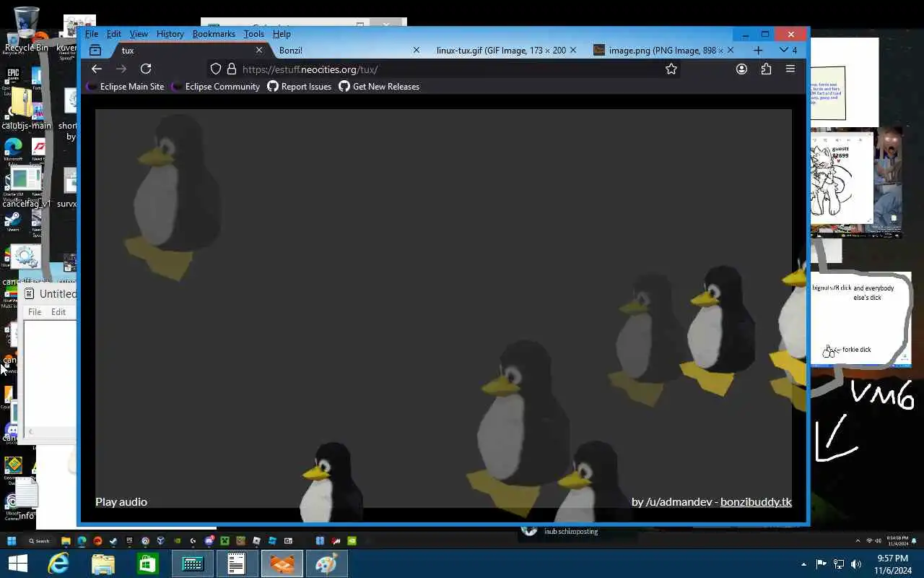
Task: Click the inner Windows 11 Start button
Action: click(x=11, y=540)
